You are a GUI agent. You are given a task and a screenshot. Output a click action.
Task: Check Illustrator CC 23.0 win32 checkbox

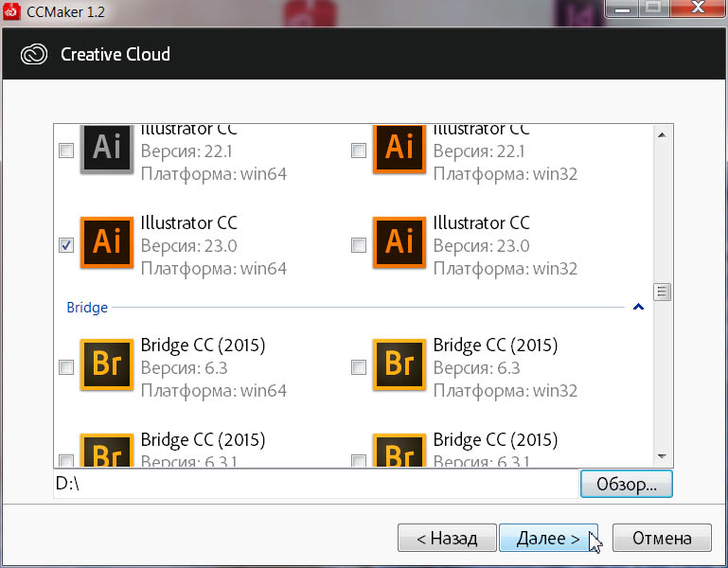point(359,245)
